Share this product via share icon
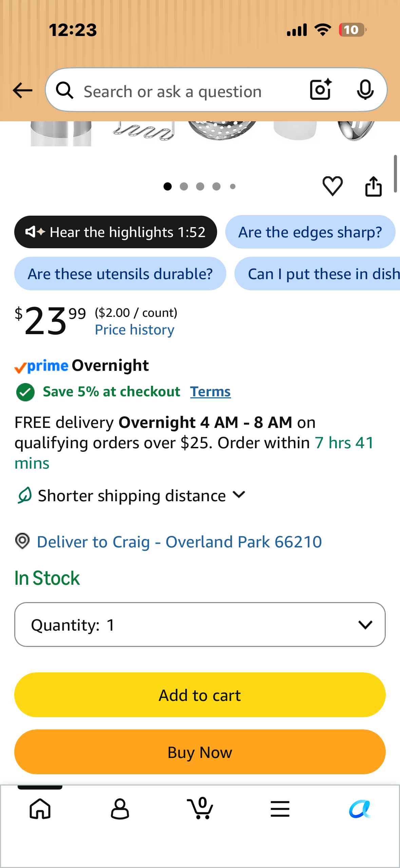Screen dimensions: 400x868 (374, 186)
